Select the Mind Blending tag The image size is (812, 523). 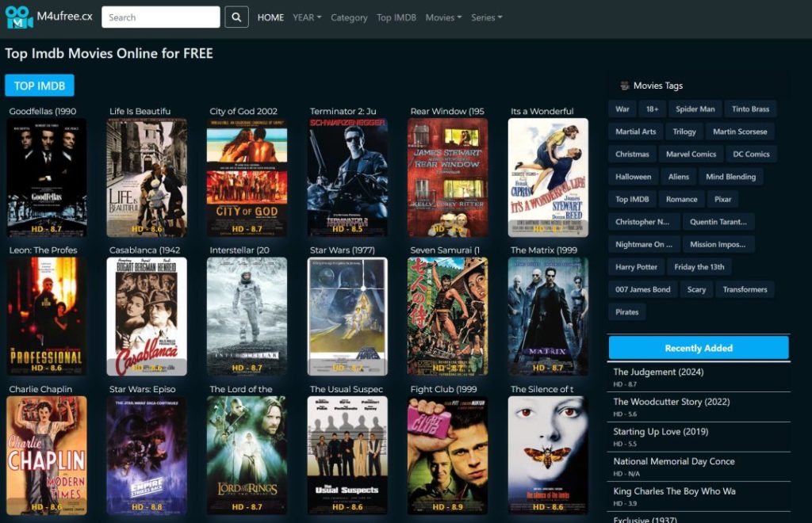click(730, 177)
